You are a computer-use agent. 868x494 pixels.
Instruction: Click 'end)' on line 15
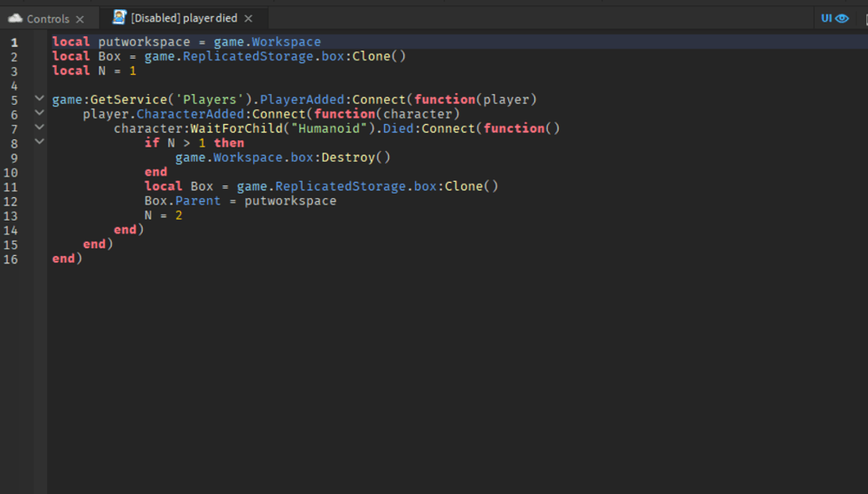pos(98,244)
